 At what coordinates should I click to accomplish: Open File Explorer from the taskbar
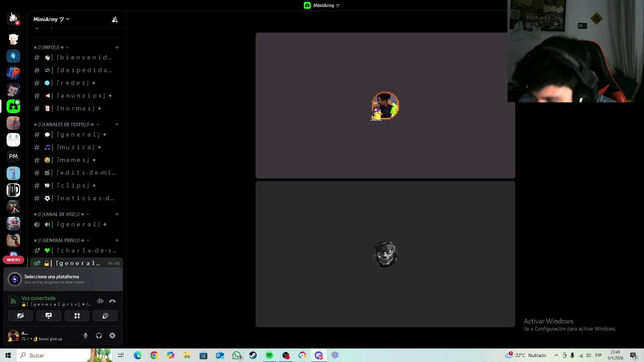click(187, 355)
